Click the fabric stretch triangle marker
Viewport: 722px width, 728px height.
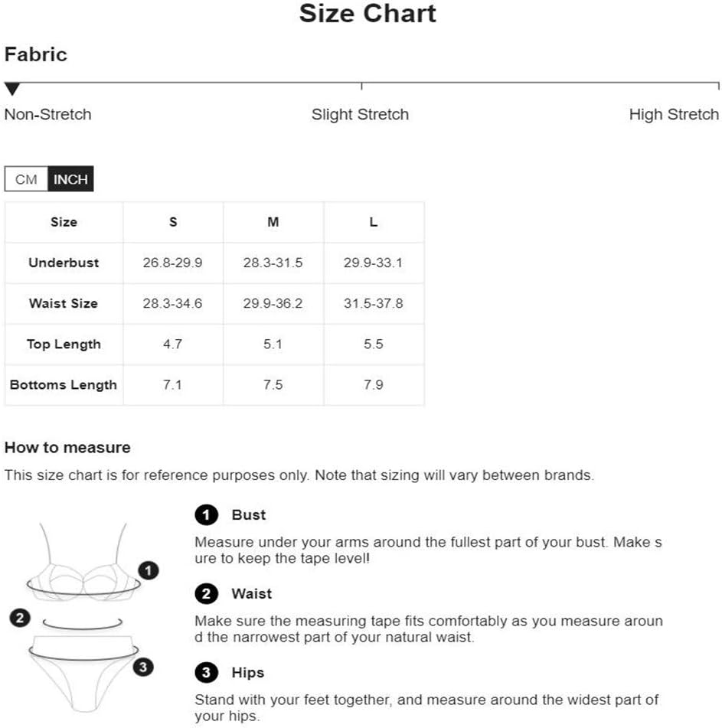click(x=12, y=89)
